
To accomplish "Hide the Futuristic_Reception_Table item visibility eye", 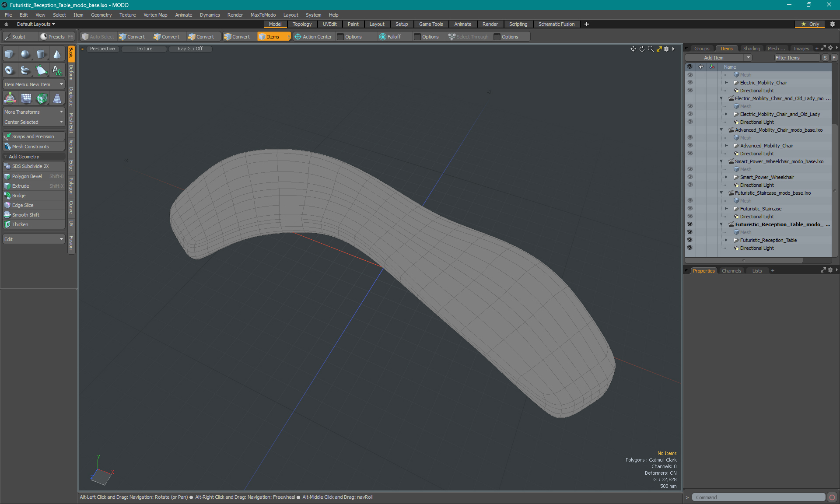I will (x=690, y=240).
